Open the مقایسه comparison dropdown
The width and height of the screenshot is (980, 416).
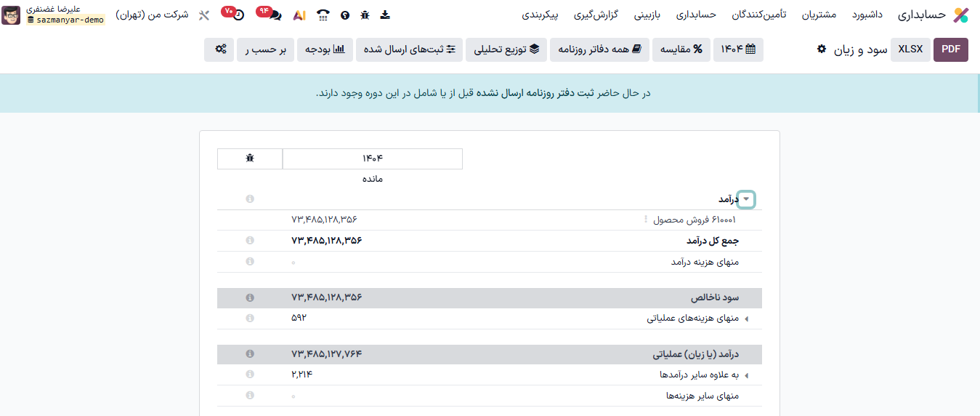[682, 49]
